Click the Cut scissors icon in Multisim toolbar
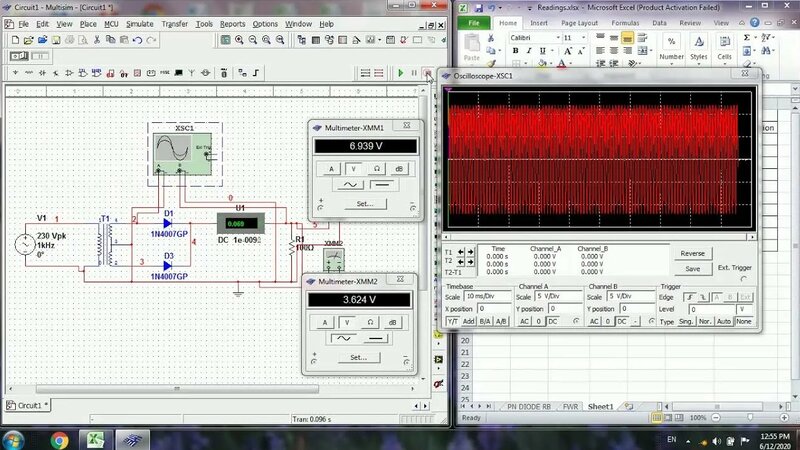800x450 pixels. coord(96,40)
